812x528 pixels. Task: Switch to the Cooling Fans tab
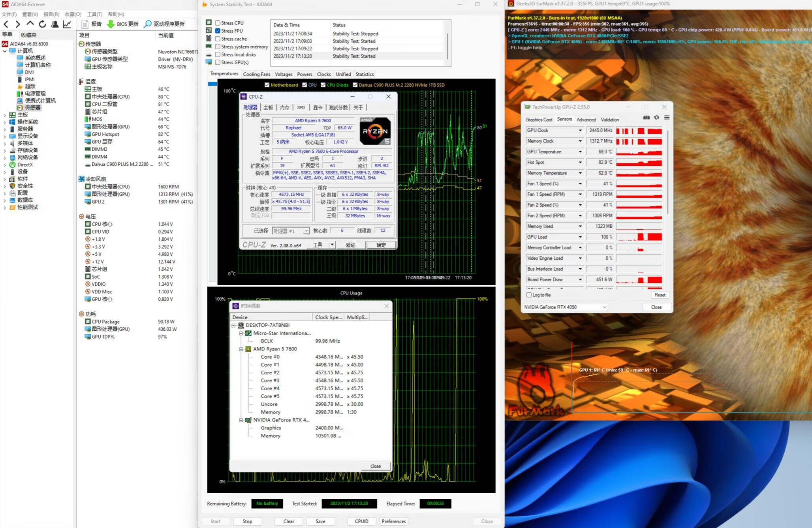(257, 74)
